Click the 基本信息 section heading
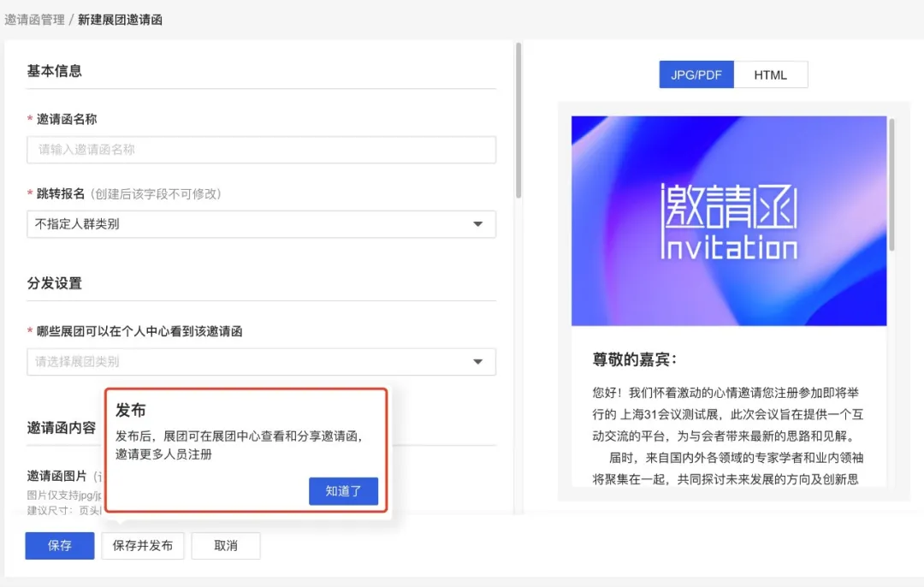 point(55,71)
